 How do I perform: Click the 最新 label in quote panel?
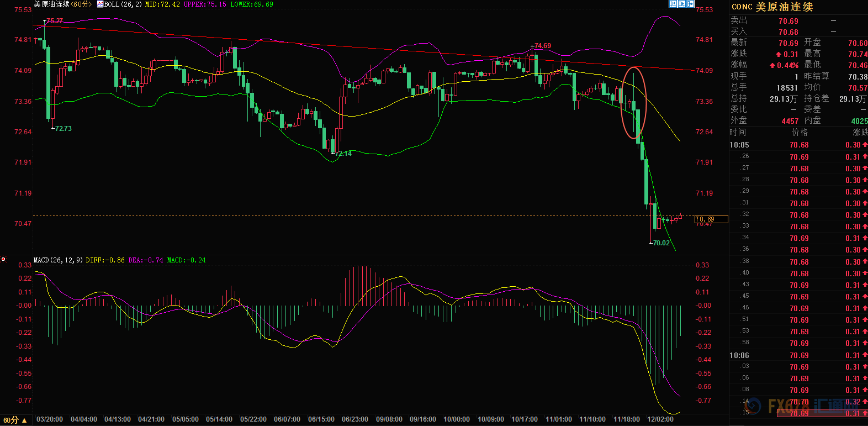pos(739,43)
